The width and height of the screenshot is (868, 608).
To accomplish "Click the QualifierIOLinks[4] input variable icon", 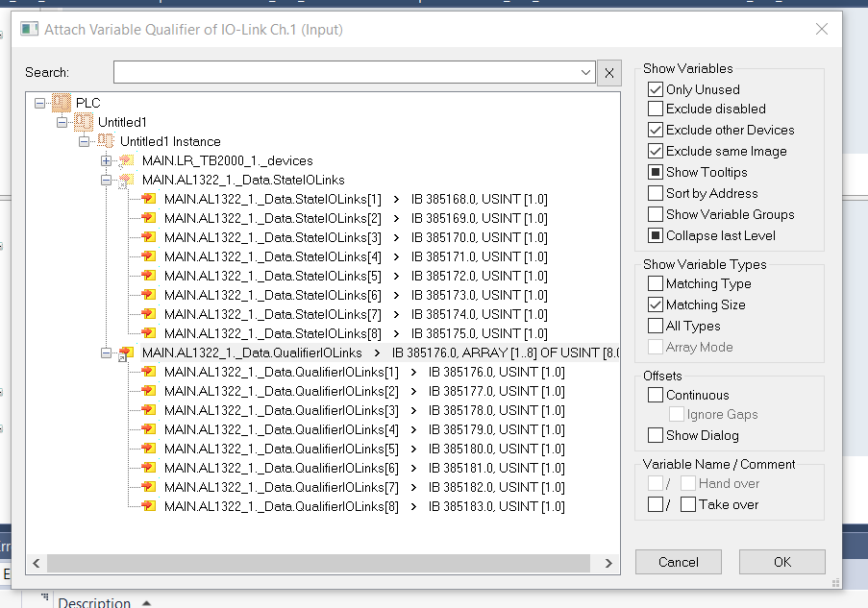I will click(148, 429).
